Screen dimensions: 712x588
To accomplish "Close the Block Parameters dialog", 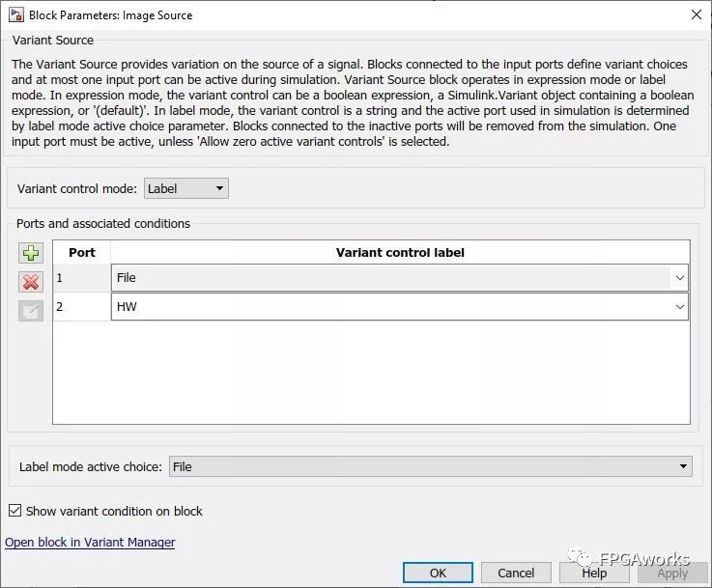I will (696, 14).
